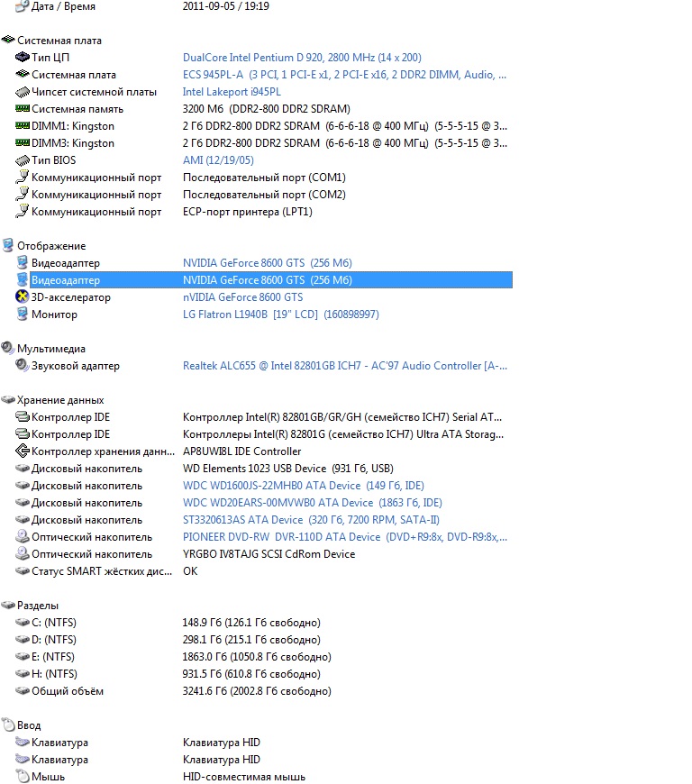Click the DIMM1: Kingston memory icon
692x784 pixels.
22,125
